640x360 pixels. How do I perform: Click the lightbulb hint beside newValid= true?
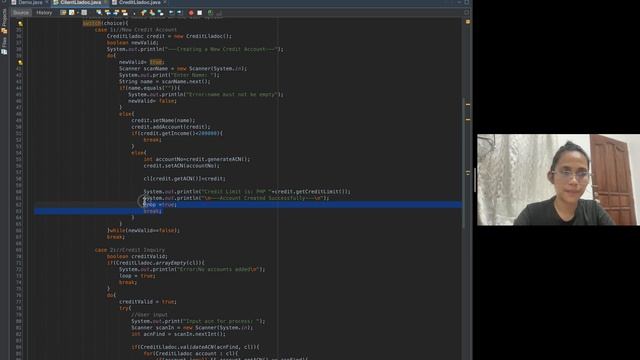coord(20,62)
